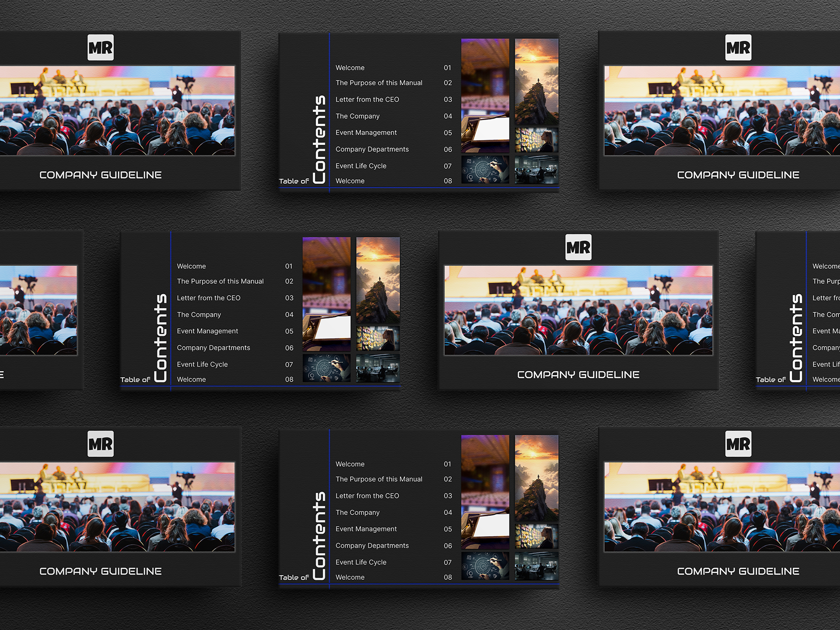
Task: Select the truncated 'Event Ma' entry
Action: (x=826, y=331)
